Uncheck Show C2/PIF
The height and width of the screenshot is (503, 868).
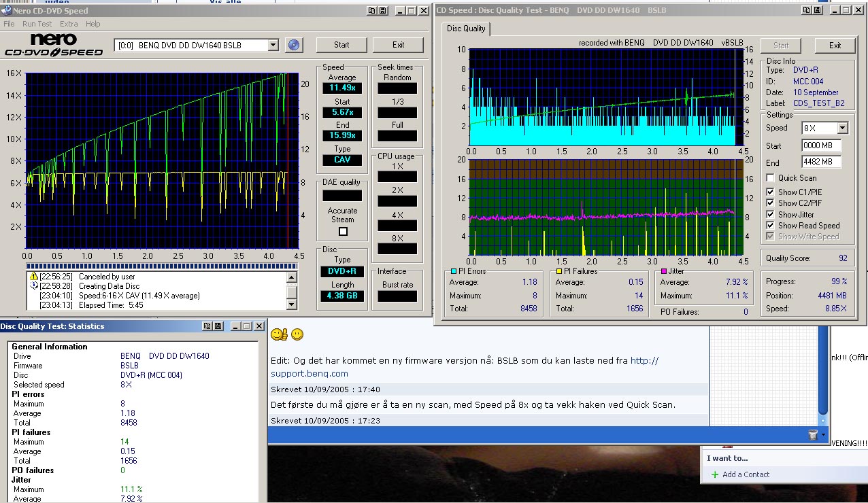[771, 203]
